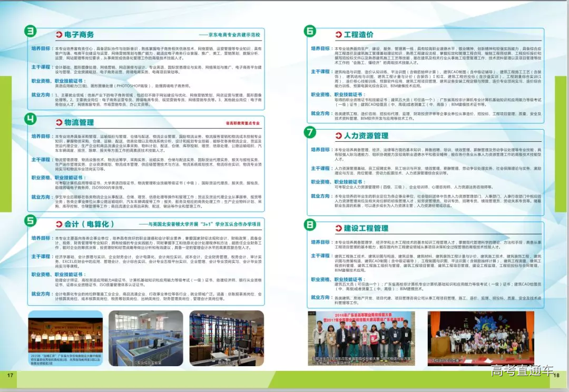Select the 物流管理 section heading

[x=79, y=123]
